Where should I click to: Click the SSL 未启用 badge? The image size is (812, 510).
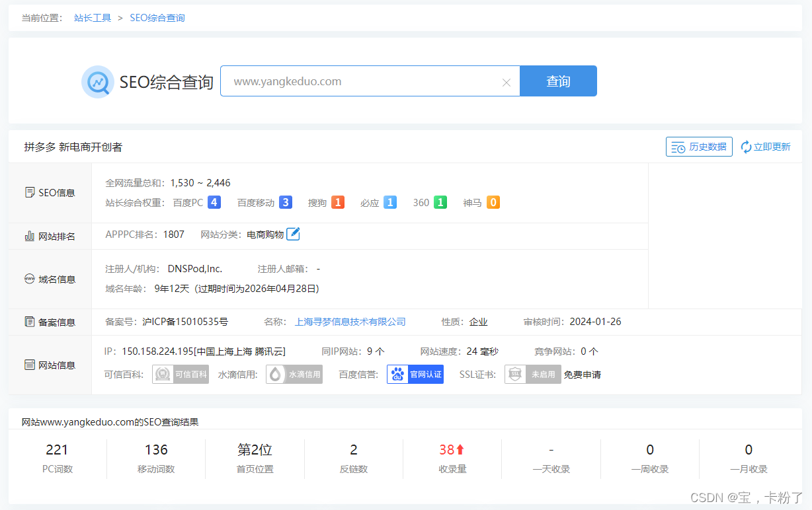point(533,375)
